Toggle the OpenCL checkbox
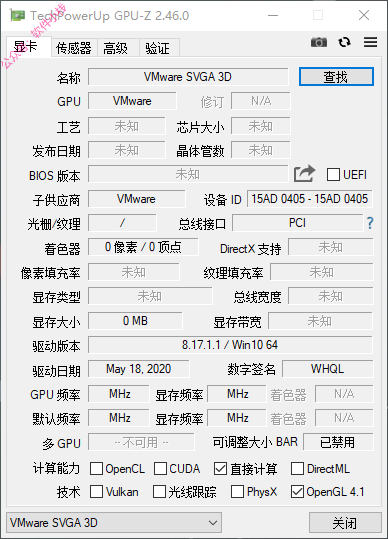Image resolution: width=388 pixels, height=539 pixels. pos(96,469)
